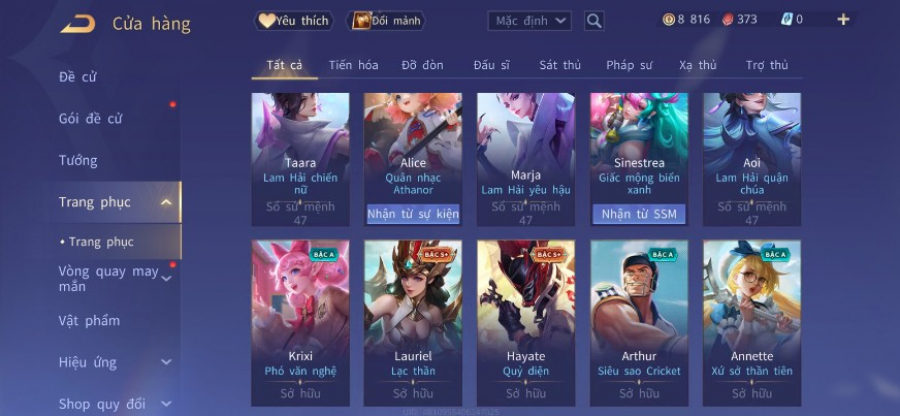Click Nhận từ sự kiện on Alice
This screenshot has height=416, width=900.
pos(413,214)
